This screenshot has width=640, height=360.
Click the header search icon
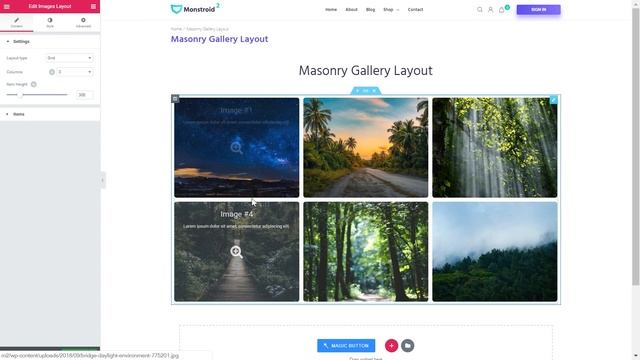tap(480, 9)
